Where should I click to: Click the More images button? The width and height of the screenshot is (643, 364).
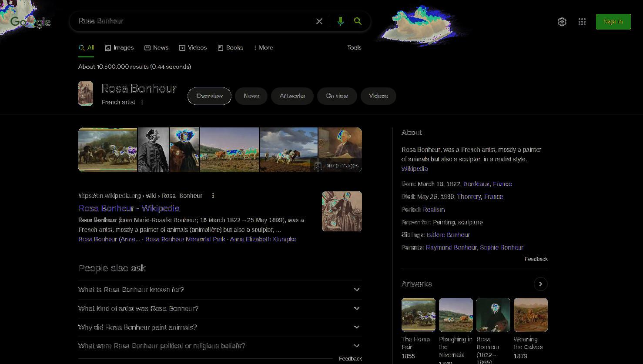(x=337, y=166)
